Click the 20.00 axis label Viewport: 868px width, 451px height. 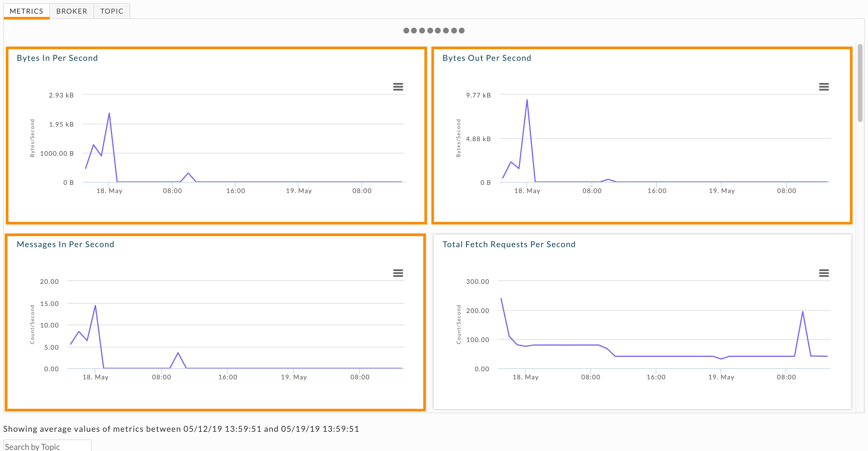point(49,282)
